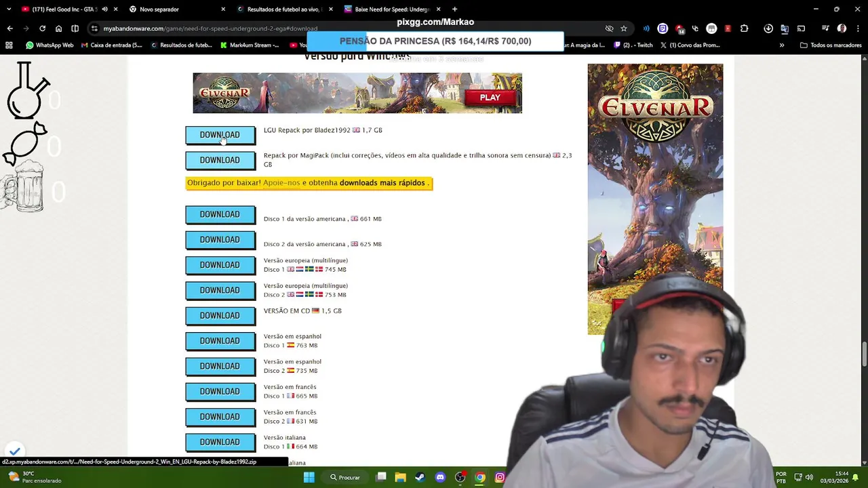Click the crossed-eye icon in address bar
This screenshot has width=868, height=488.
(609, 28)
